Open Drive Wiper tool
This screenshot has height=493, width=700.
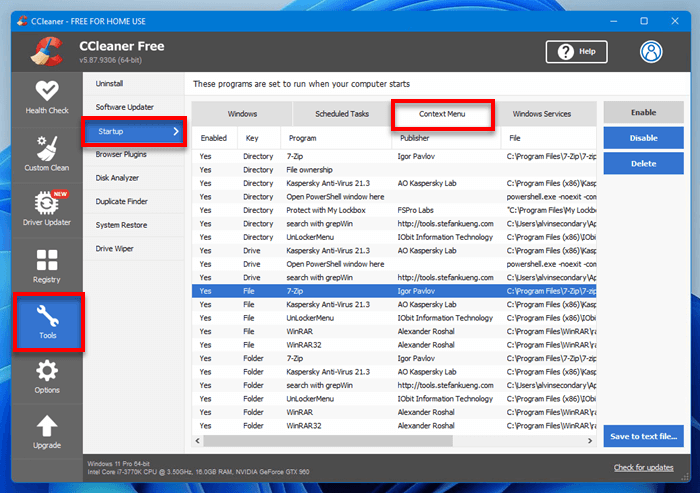(133, 249)
